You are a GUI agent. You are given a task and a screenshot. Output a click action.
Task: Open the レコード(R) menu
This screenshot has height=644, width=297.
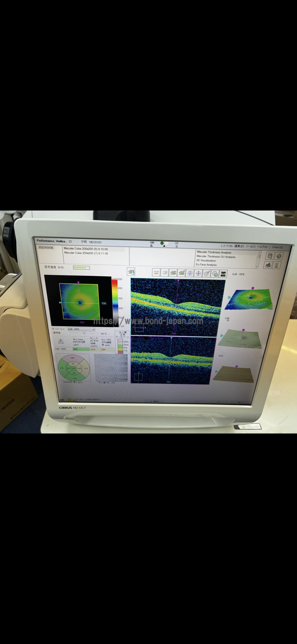pyautogui.click(x=226, y=246)
